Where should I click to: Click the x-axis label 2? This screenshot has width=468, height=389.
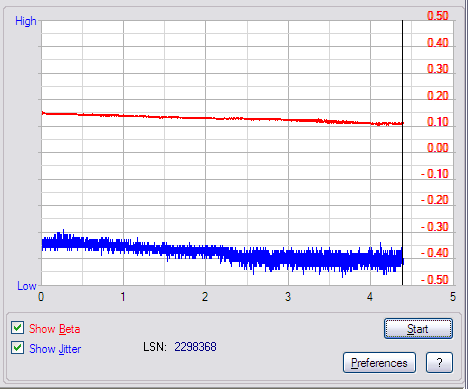coord(205,296)
